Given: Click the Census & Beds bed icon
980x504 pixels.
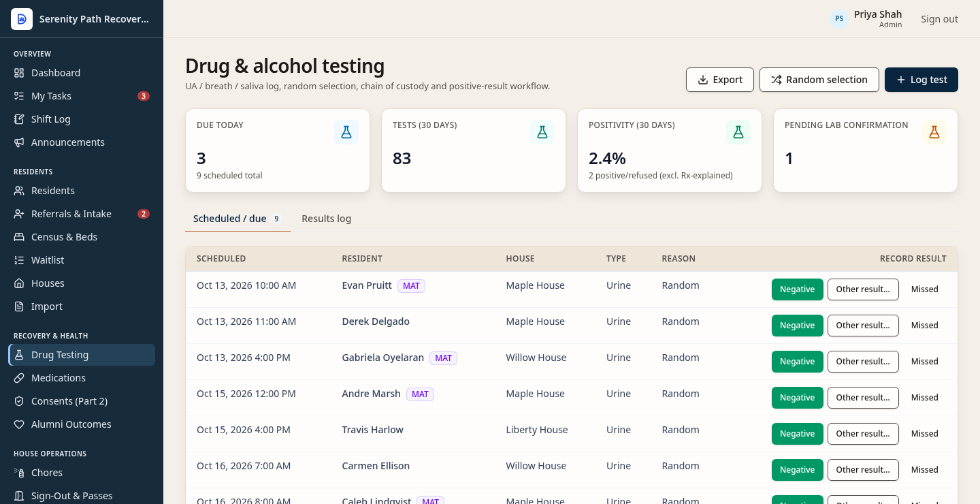Looking at the screenshot, I should click(x=19, y=237).
